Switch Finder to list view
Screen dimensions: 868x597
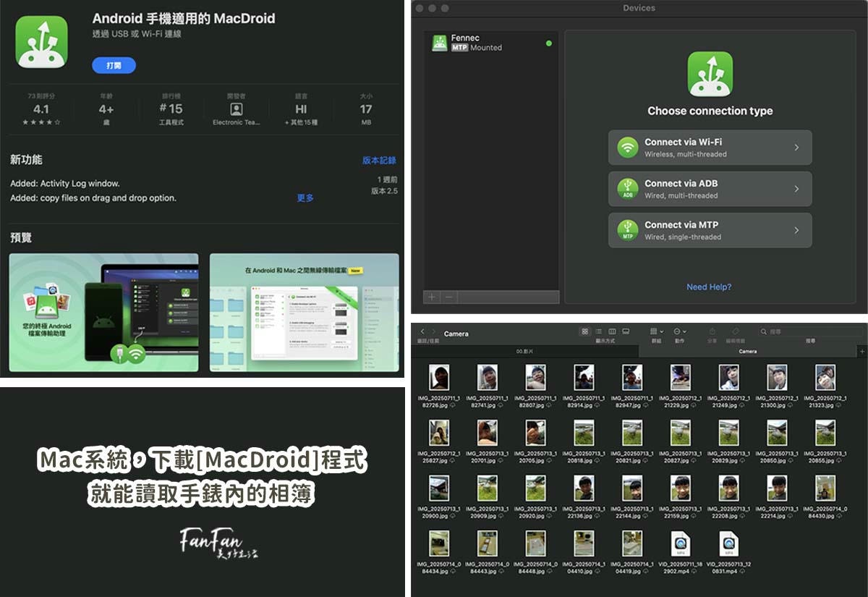[x=599, y=331]
